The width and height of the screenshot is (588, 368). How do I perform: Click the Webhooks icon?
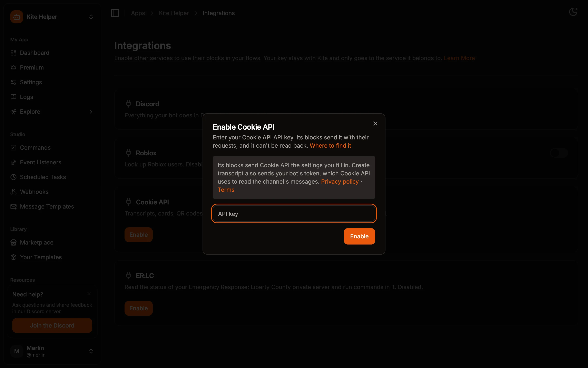coord(13,192)
